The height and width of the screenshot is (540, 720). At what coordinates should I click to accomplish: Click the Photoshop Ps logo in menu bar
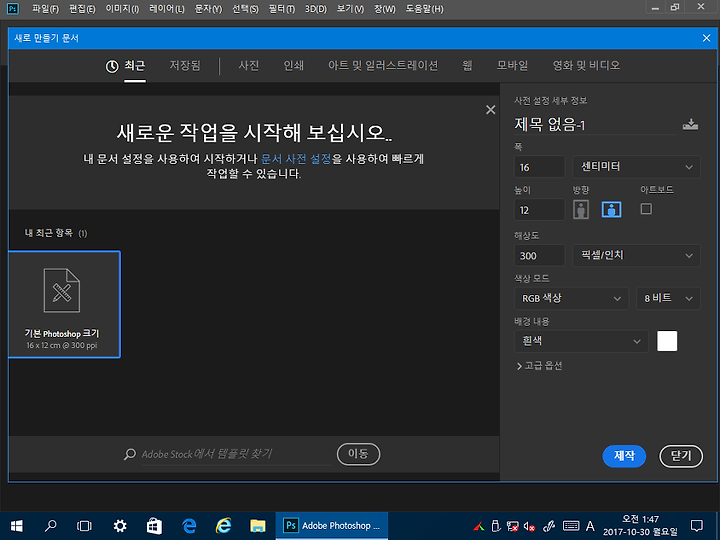pyautogui.click(x=12, y=8)
